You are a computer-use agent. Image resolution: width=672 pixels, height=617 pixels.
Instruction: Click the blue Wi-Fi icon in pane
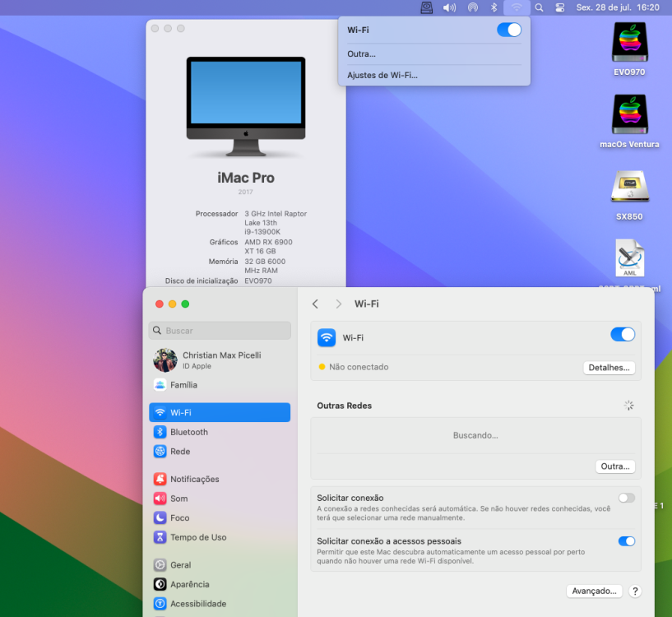coord(327,337)
